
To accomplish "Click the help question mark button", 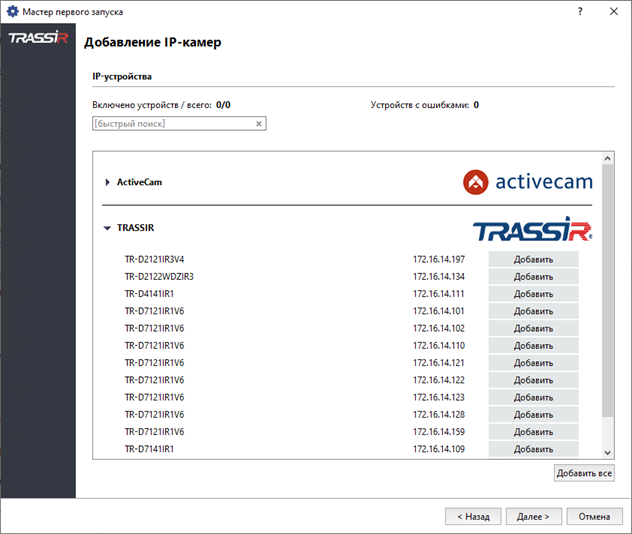I will (580, 9).
